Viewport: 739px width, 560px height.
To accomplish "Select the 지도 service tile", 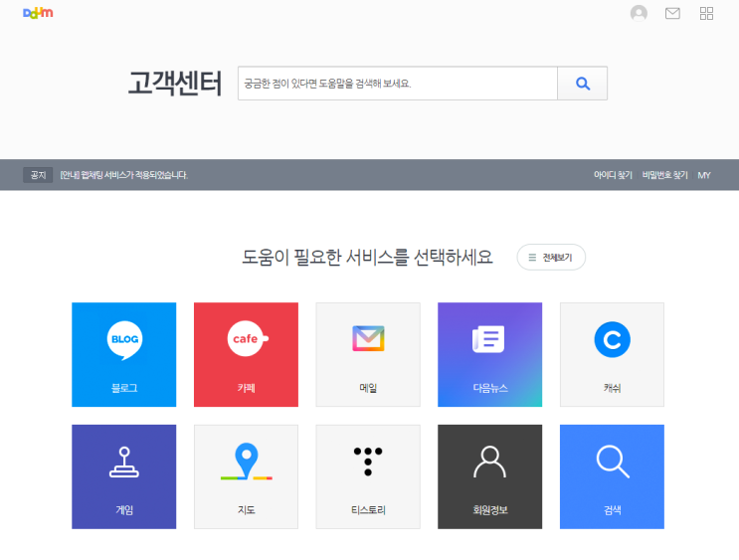I will (x=246, y=476).
